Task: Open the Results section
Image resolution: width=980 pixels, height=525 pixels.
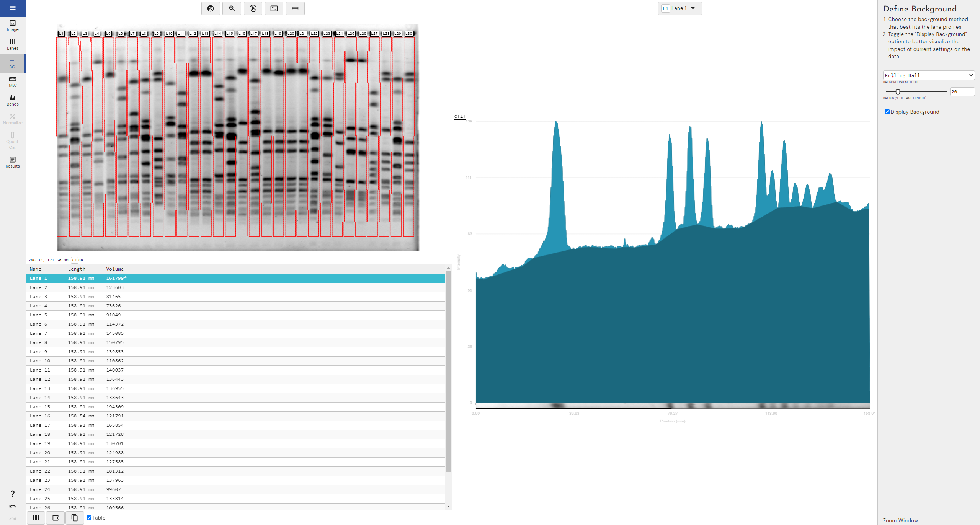Action: click(13, 162)
